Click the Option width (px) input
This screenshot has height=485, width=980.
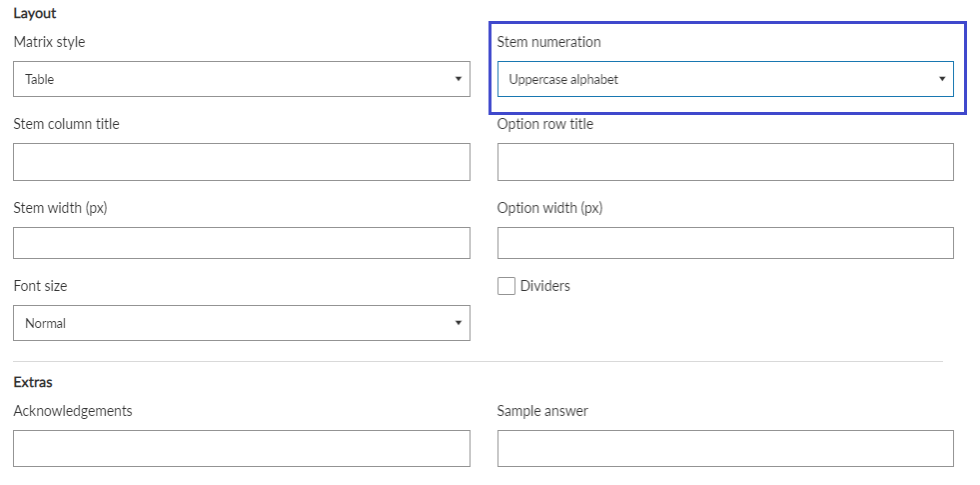coord(725,243)
